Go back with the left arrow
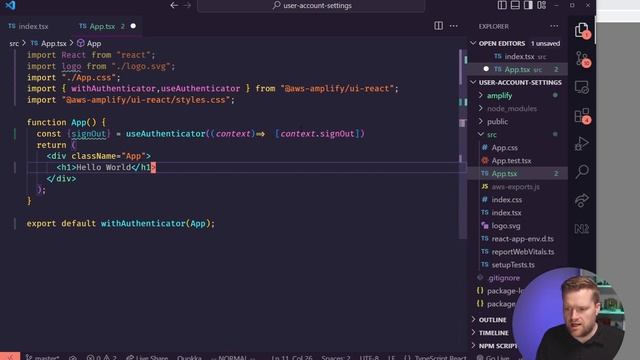640x360 pixels. coord(174,5)
